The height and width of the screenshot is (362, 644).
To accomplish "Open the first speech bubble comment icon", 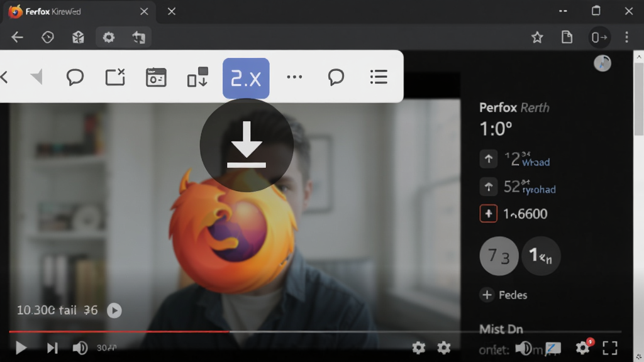I will (75, 77).
